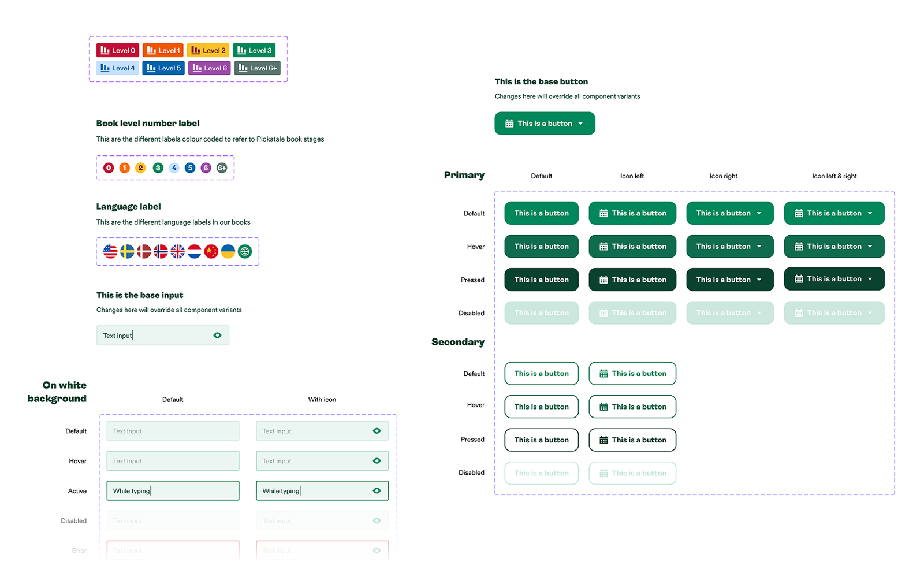Screen dimensions: 924x573
Task: Select the dark blue Level 5 badge
Action: pyautogui.click(x=163, y=68)
